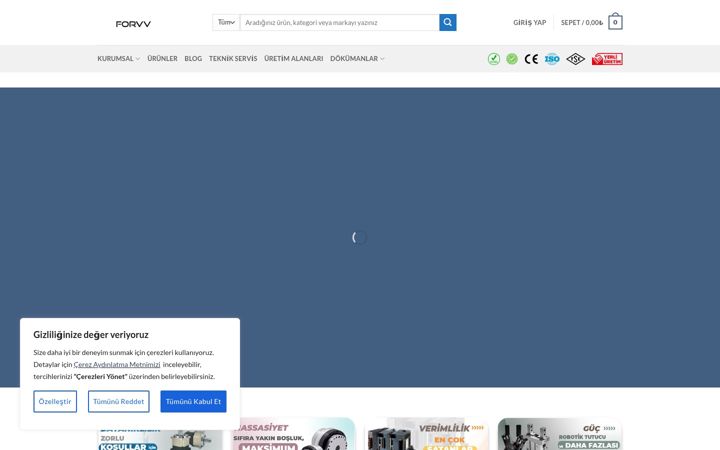Open the ZORLU KOŞULLAR product banner
Viewport: 720px width, 450px height.
(x=160, y=439)
